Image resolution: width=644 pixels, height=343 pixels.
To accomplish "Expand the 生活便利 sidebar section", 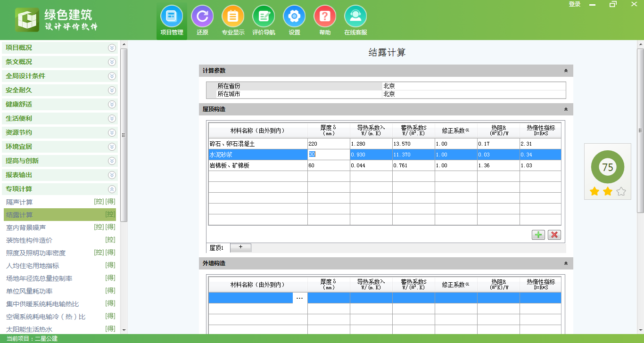I will [60, 118].
